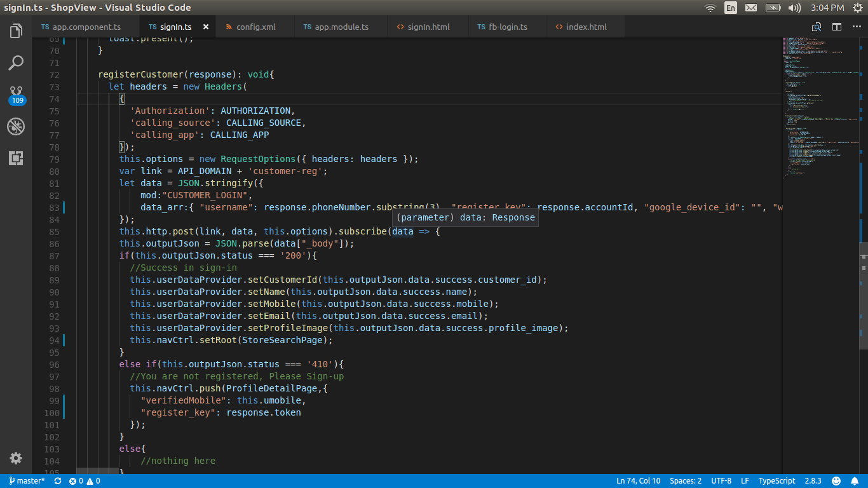
Task: Click the split editor icon
Action: click(x=837, y=27)
